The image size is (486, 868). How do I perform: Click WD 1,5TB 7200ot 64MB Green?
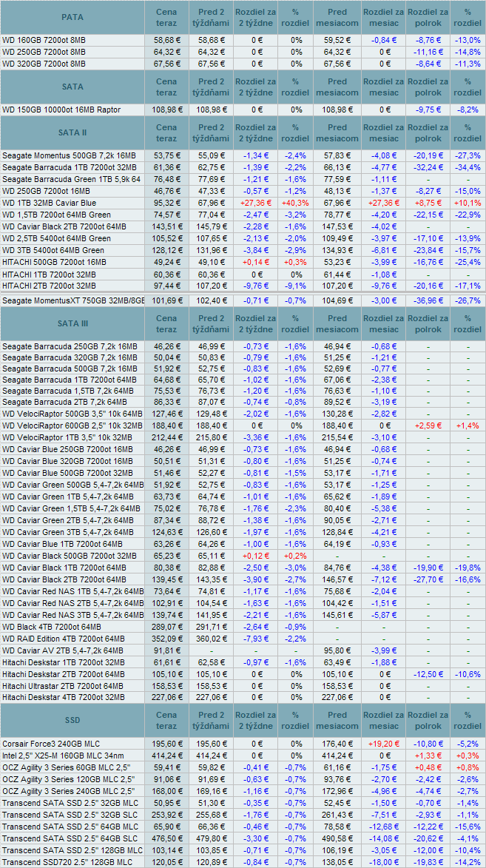(x=56, y=215)
